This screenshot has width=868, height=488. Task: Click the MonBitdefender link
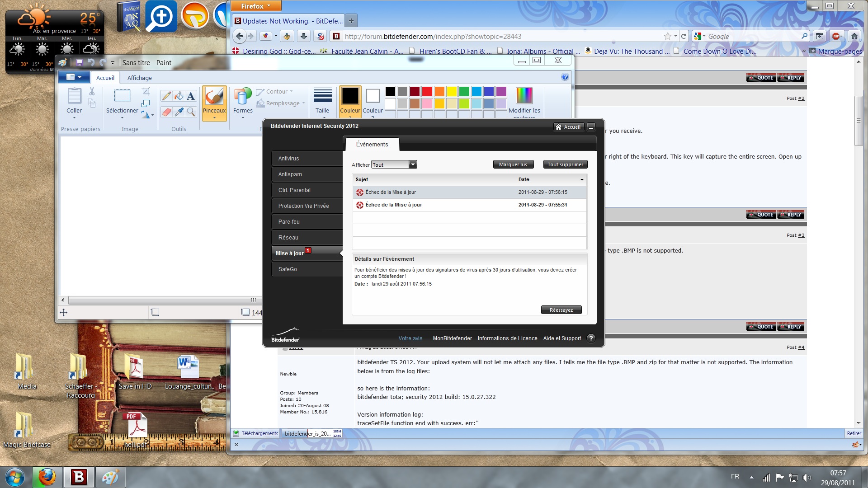(452, 338)
